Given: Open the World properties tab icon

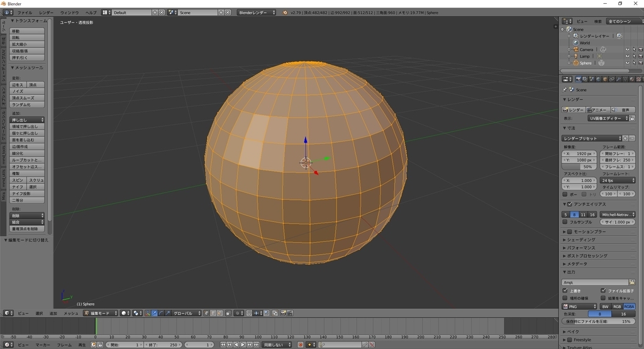Looking at the screenshot, I should tap(598, 79).
